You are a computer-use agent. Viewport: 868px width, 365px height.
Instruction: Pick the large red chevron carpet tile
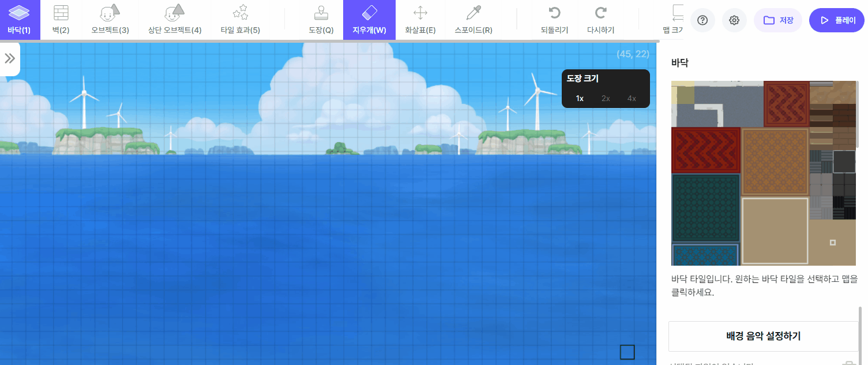(x=705, y=150)
